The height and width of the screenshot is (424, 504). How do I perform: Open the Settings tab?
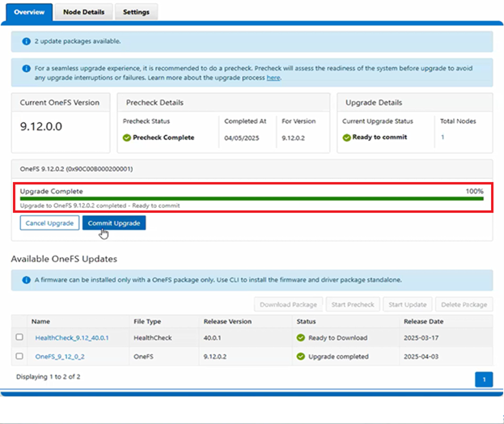click(x=136, y=12)
